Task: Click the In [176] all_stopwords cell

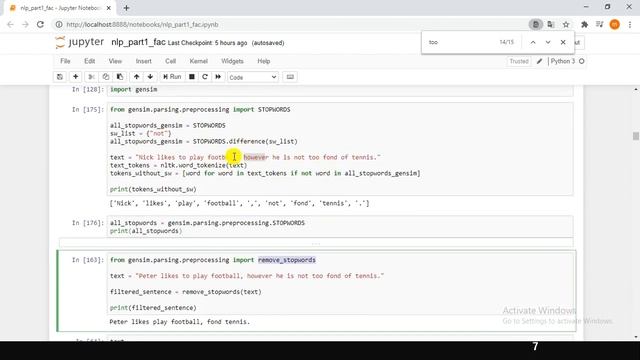Action: [340, 227]
